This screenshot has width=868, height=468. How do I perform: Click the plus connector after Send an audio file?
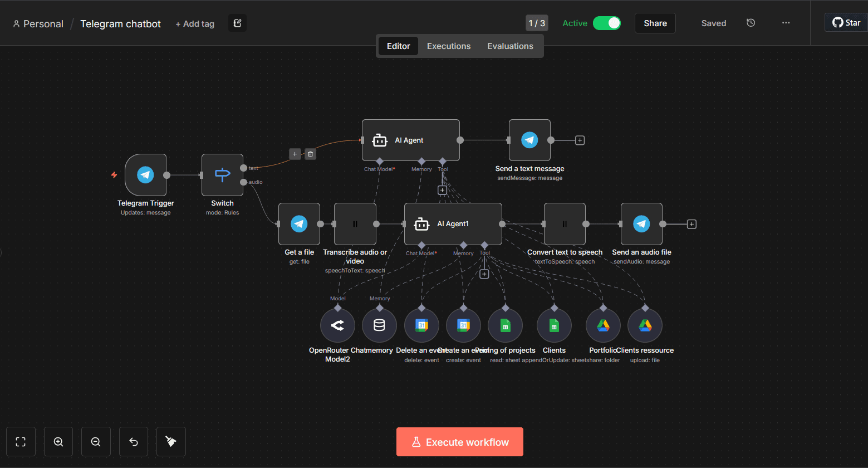(692, 223)
